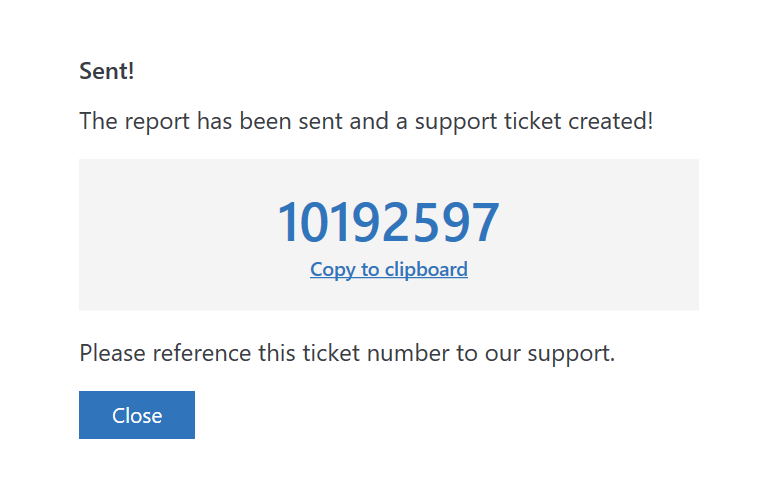The image size is (777, 503).
Task: Click the Copy to clipboard link
Action: coord(388,269)
